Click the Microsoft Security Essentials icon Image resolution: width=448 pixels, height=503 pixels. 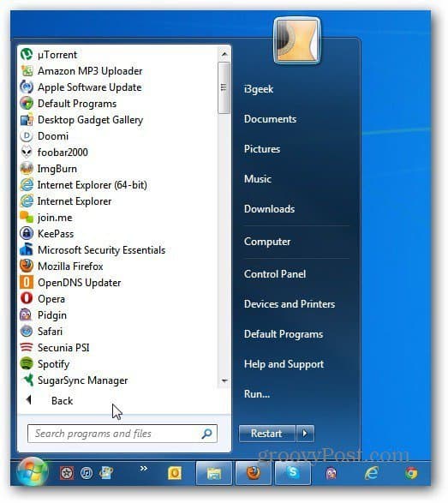27,250
